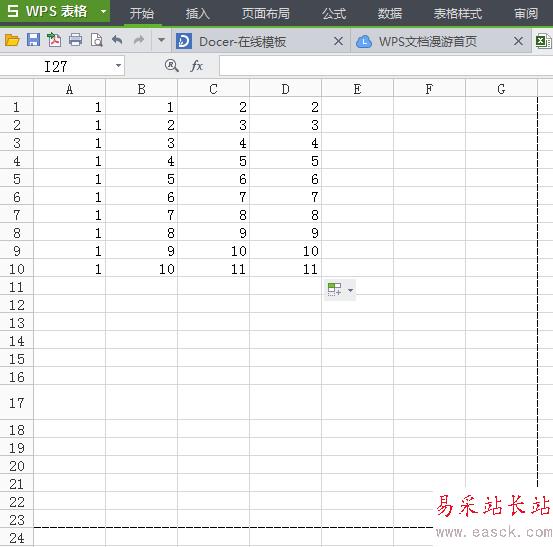This screenshot has width=553, height=547.
Task: Click the select-all corner of the grid
Action: tap(17, 88)
